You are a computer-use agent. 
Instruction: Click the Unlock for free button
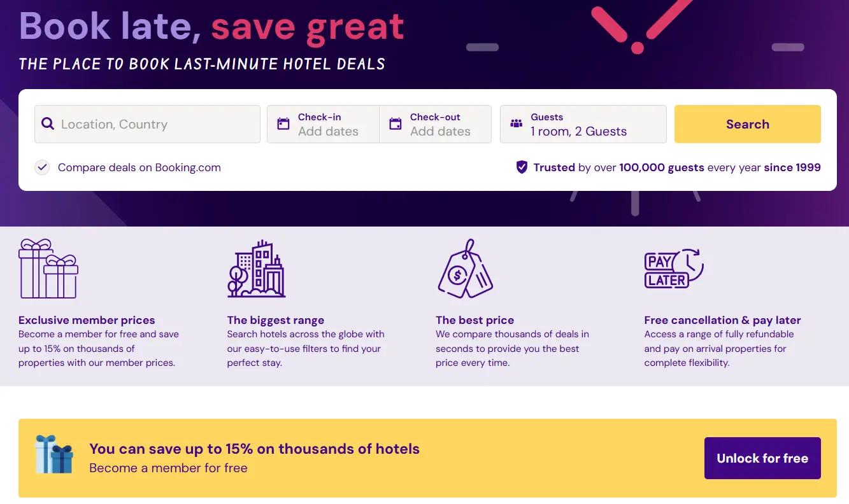762,458
